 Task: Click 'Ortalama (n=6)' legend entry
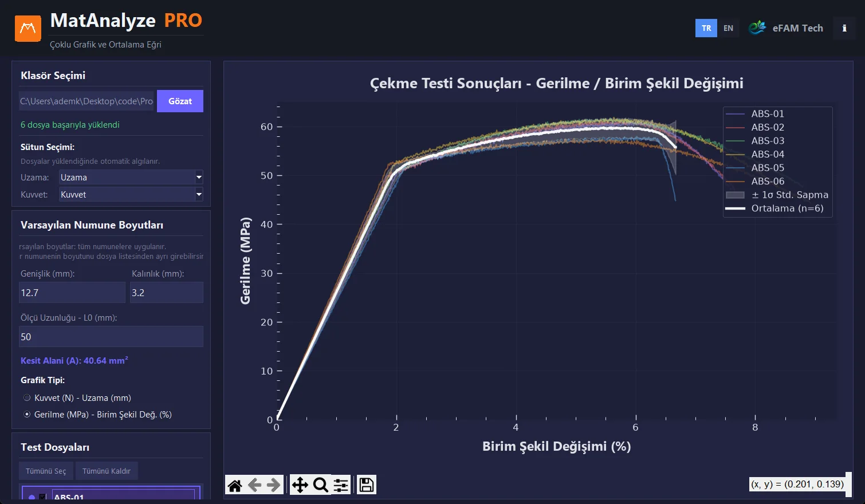pos(774,208)
